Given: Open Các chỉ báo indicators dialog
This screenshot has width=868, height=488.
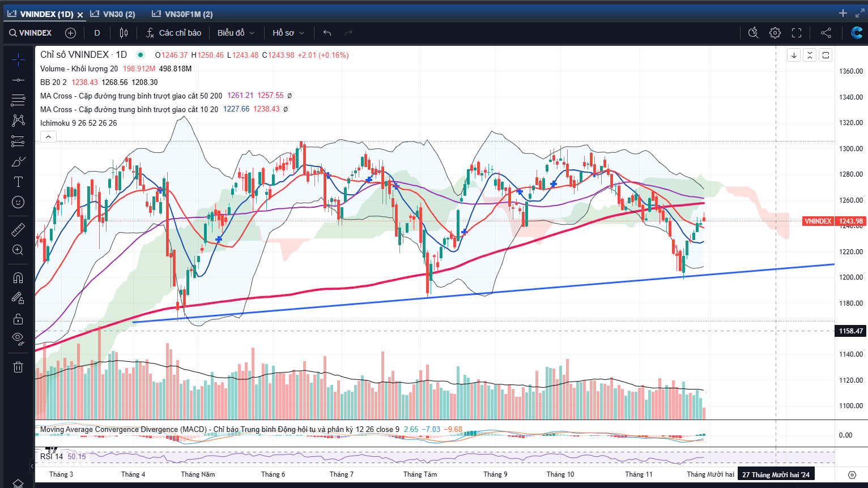Looking at the screenshot, I should point(173,33).
